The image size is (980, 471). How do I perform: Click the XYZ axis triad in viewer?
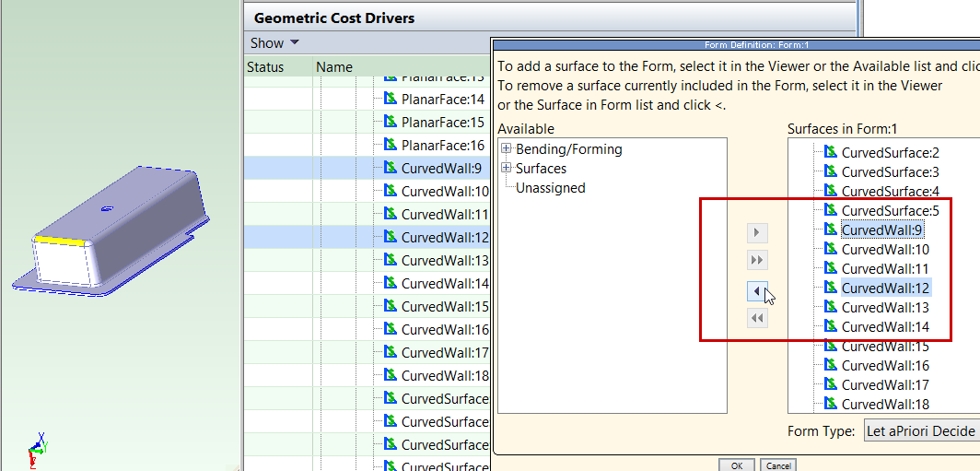click(x=35, y=452)
